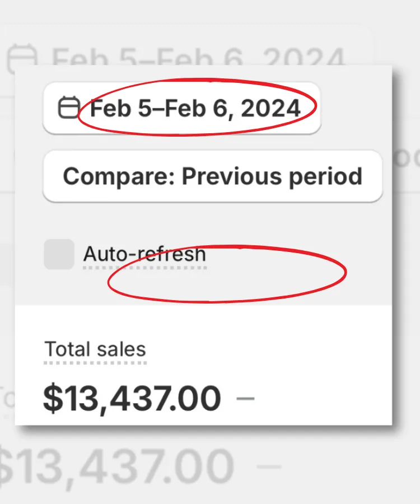This screenshot has width=420, height=504.
Task: Open the Feb 5–Feb 6, 2024 date picker
Action: (181, 108)
